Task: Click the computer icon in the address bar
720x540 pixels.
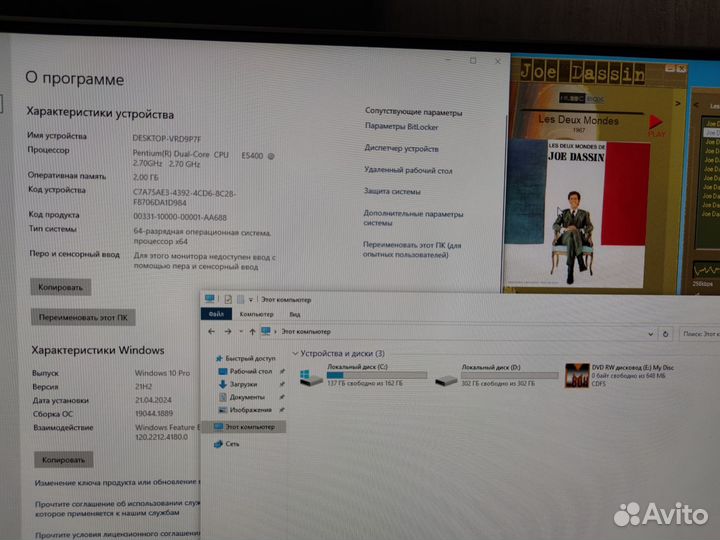Action: [x=266, y=331]
